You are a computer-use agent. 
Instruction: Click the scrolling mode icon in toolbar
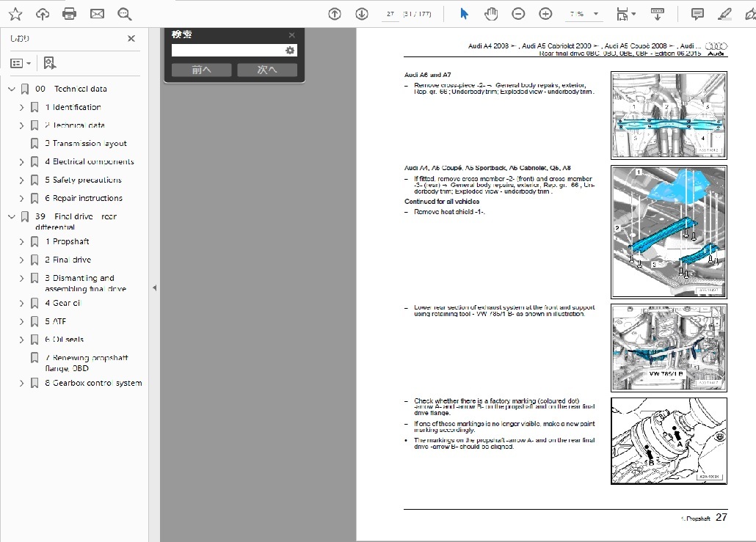point(657,14)
